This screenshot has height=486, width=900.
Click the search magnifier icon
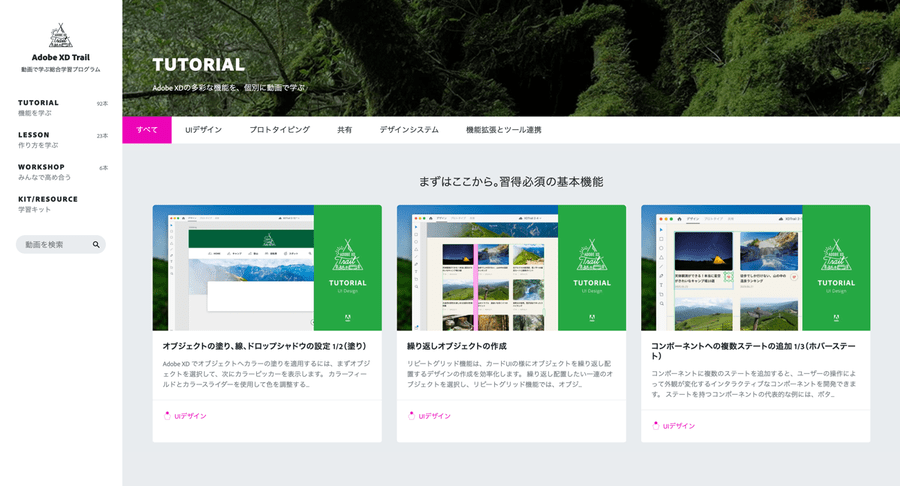click(x=96, y=244)
